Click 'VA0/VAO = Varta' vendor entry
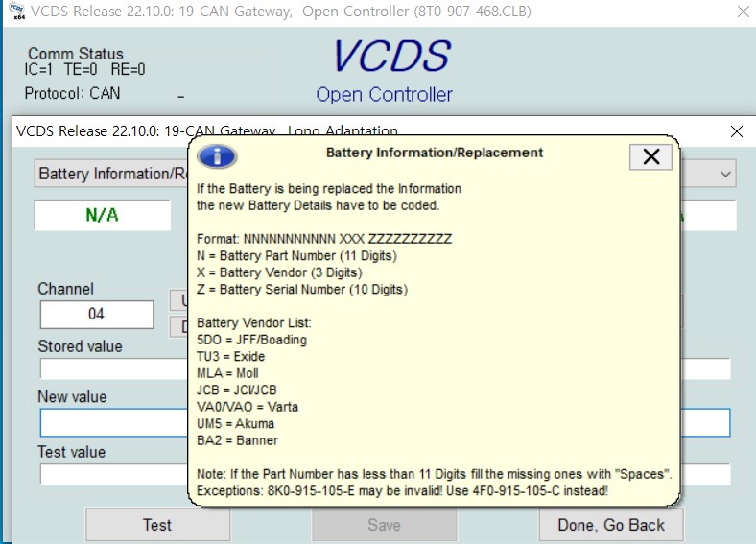756x544 pixels. click(248, 407)
